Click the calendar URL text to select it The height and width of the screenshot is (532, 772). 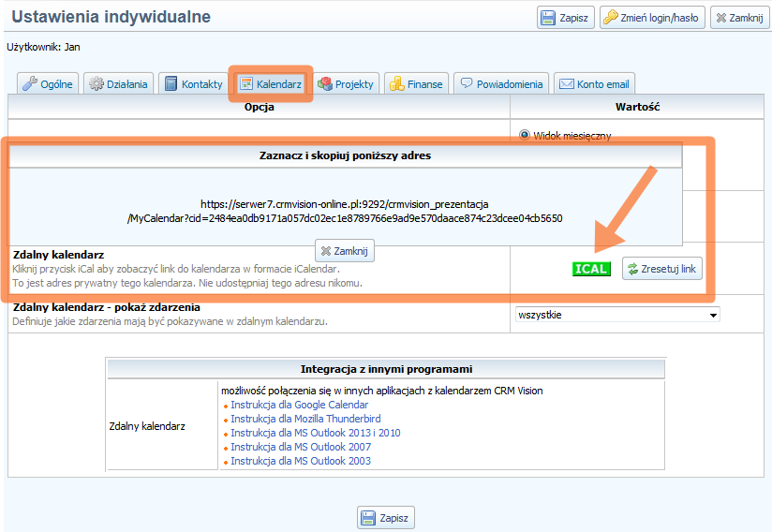tap(345, 211)
